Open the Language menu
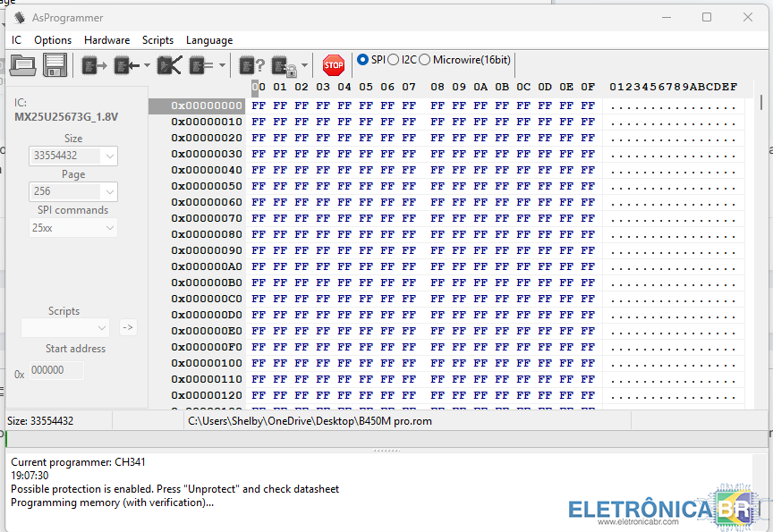Viewport: 773px width, 532px height. pyautogui.click(x=209, y=40)
